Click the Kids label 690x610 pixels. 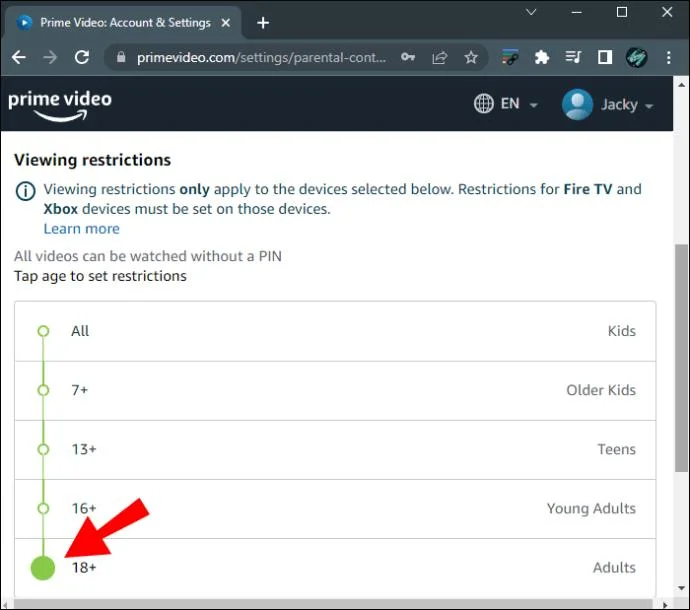(621, 331)
